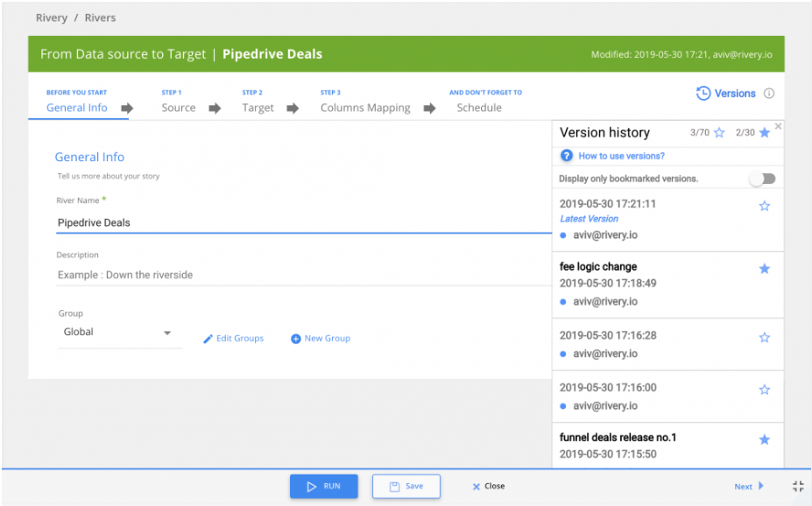
Task: Remove bookmark from fee logic change version
Action: tap(765, 269)
